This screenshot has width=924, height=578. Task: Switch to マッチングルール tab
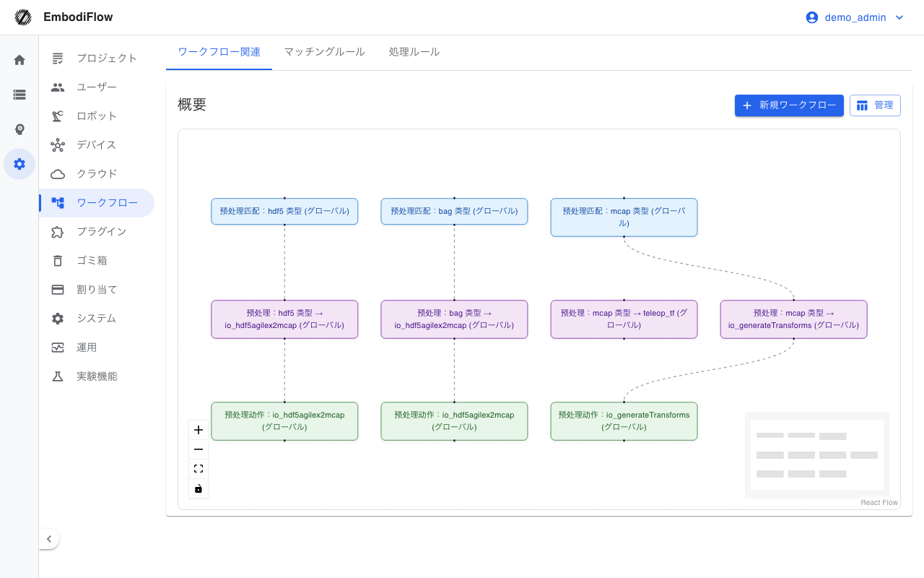(x=325, y=52)
